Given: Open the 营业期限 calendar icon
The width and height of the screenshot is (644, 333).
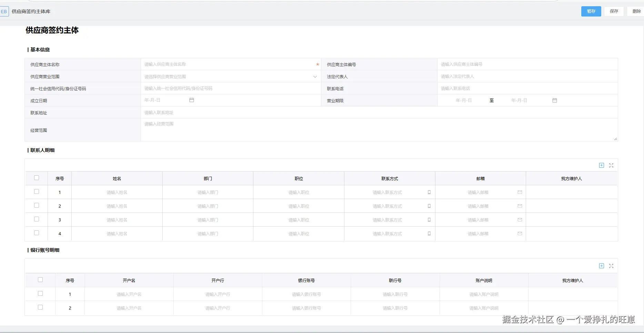Looking at the screenshot, I should click(555, 100).
